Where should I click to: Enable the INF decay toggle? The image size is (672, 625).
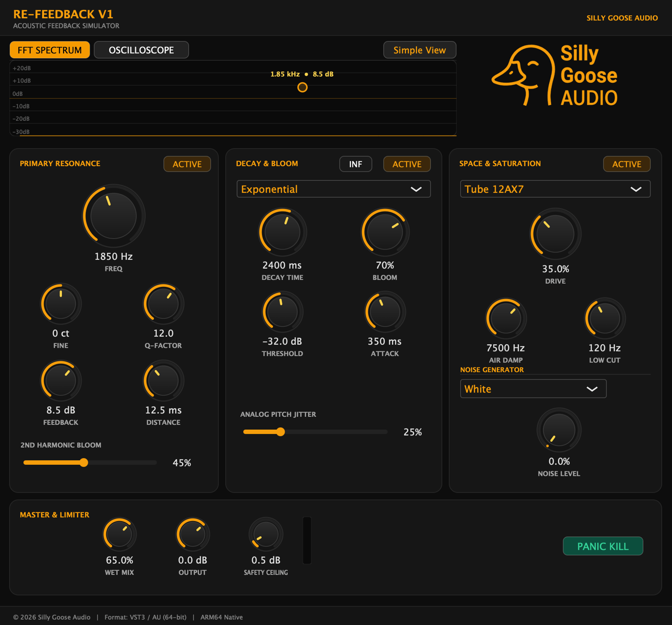coord(356,164)
